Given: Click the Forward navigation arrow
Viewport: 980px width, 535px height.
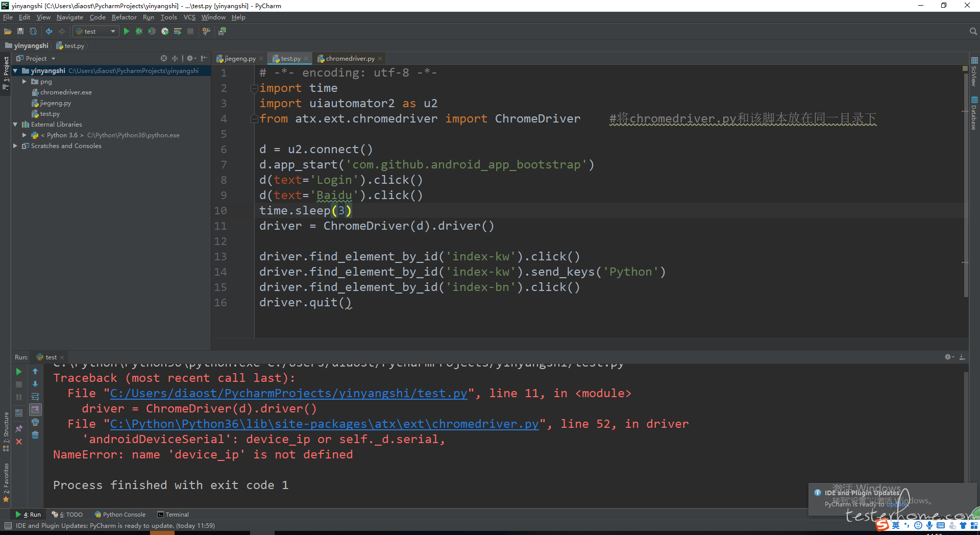Looking at the screenshot, I should tap(62, 32).
